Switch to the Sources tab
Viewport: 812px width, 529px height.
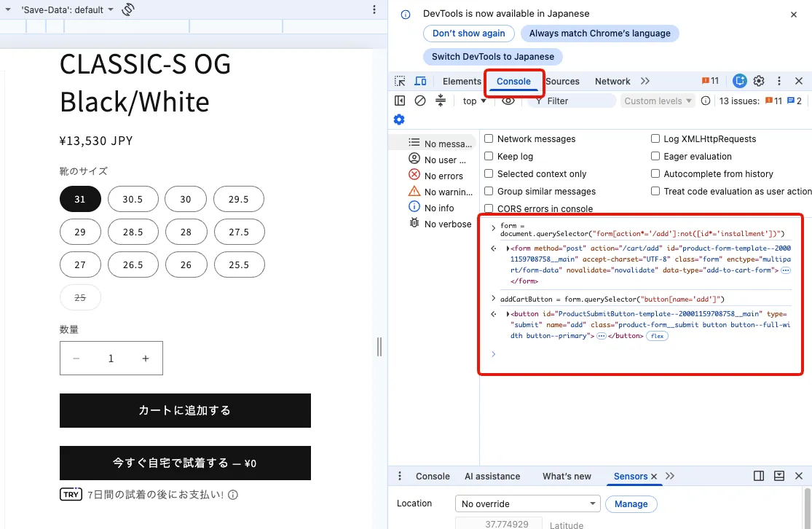pyautogui.click(x=562, y=82)
